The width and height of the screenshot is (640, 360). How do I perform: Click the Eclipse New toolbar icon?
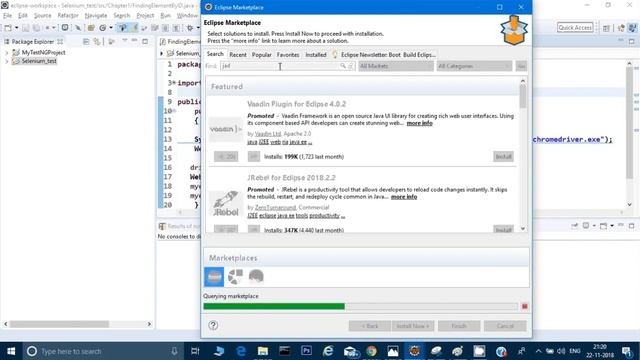pos(8,28)
